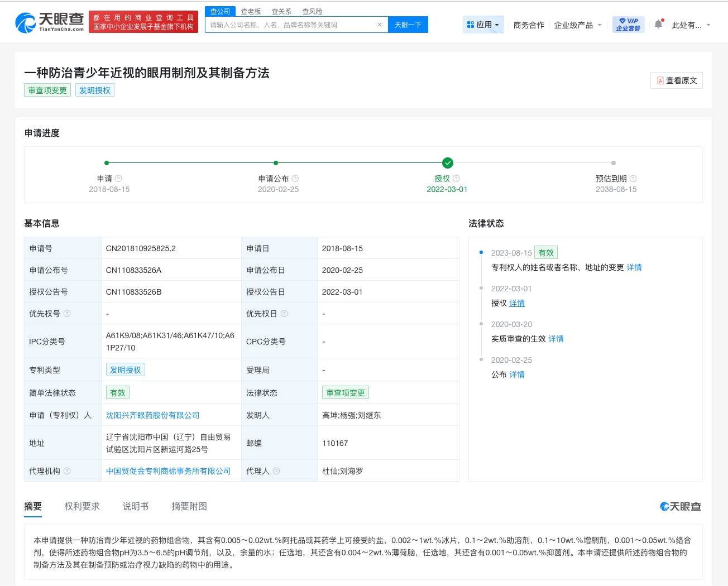Expand the 应用 dropdown menu
Image resolution: width=728 pixels, height=586 pixels.
point(483,25)
